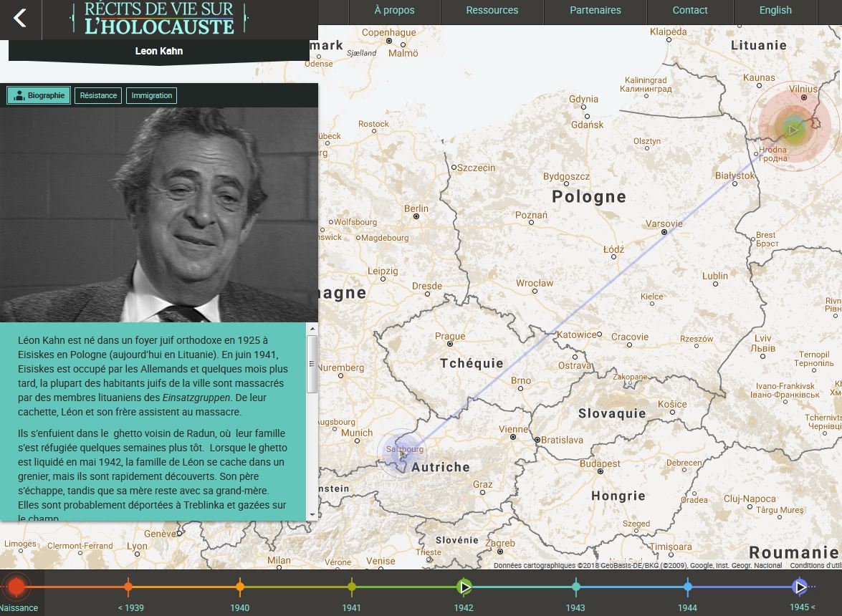This screenshot has width=842, height=616.
Task: Click the Slovénie country label
Action: pos(456,540)
